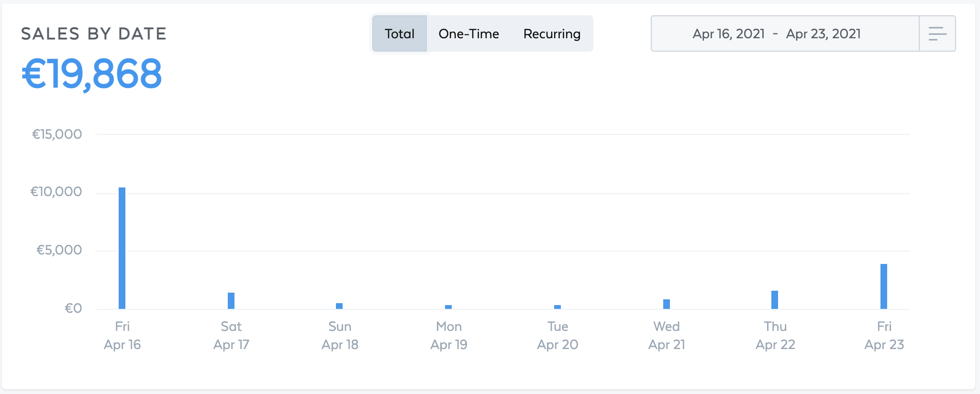Select the Sun Apr 18 bar

(339, 306)
